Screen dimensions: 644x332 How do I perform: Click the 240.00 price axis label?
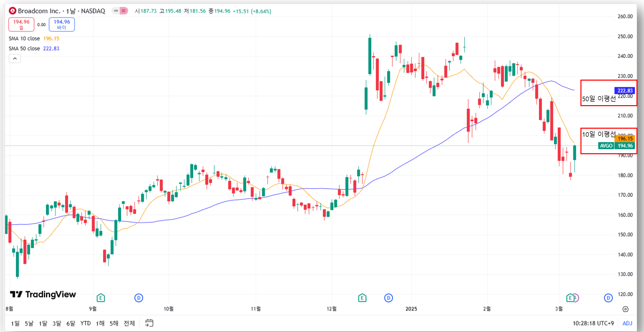tap(625, 56)
